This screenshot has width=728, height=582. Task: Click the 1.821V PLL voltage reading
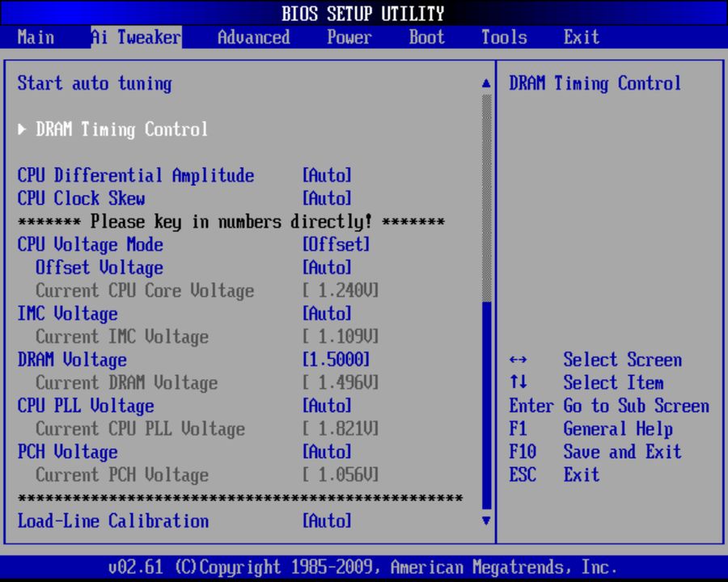pyautogui.click(x=341, y=429)
